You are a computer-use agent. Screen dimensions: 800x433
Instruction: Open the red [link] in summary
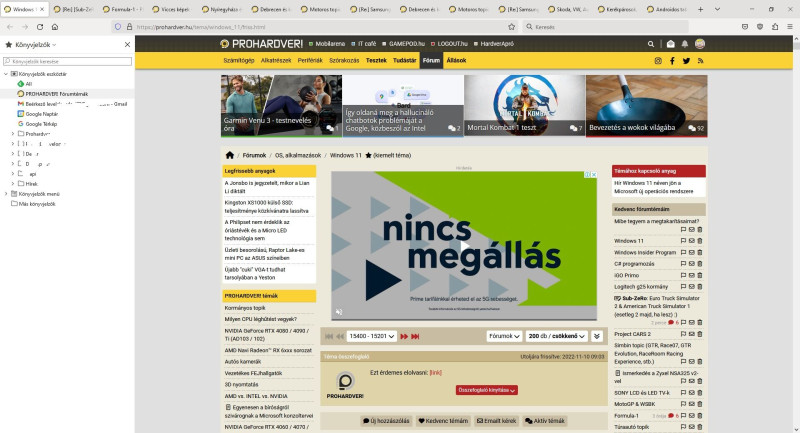point(436,372)
